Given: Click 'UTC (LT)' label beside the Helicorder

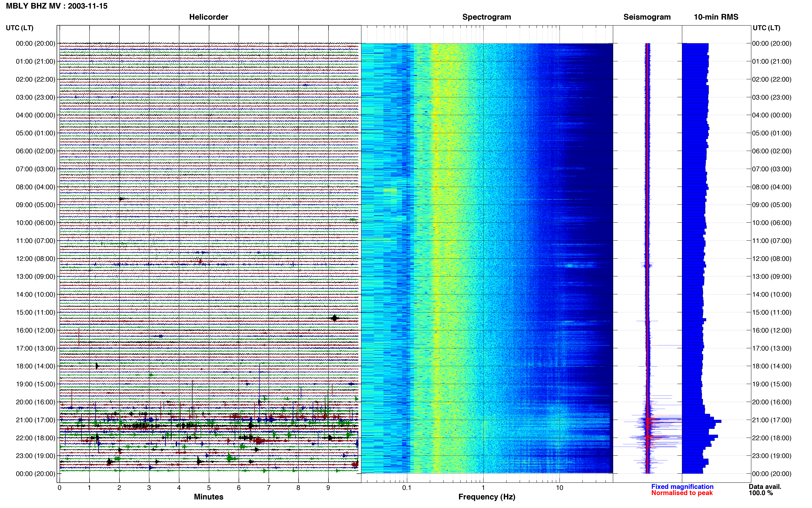Looking at the screenshot, I should click(19, 28).
